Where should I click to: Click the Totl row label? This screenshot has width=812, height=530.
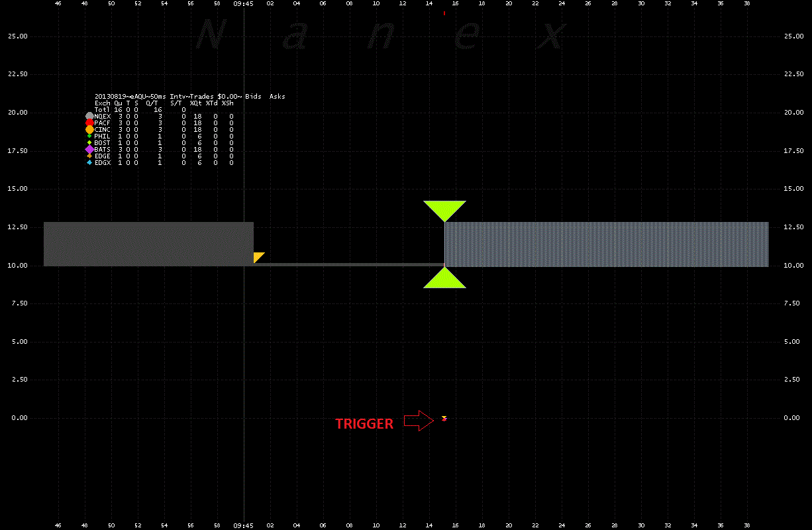[103, 109]
